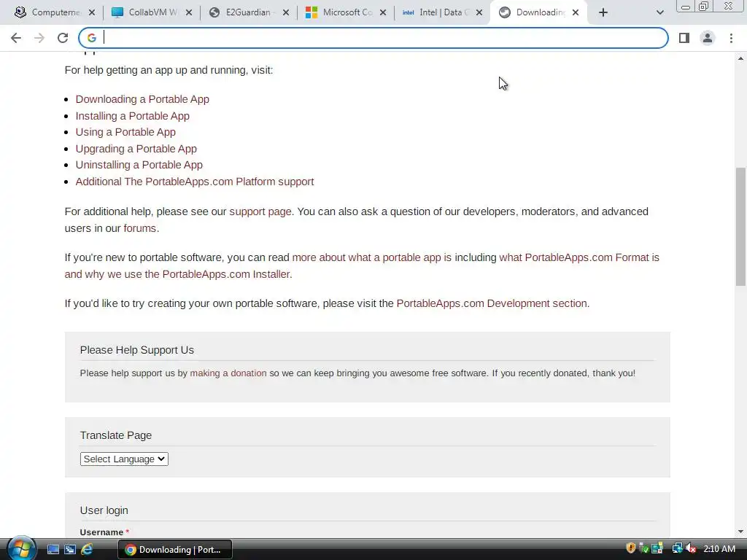This screenshot has height=560, width=747.
Task: Open 'what PortableApps.com Format is' link
Action: click(578, 257)
